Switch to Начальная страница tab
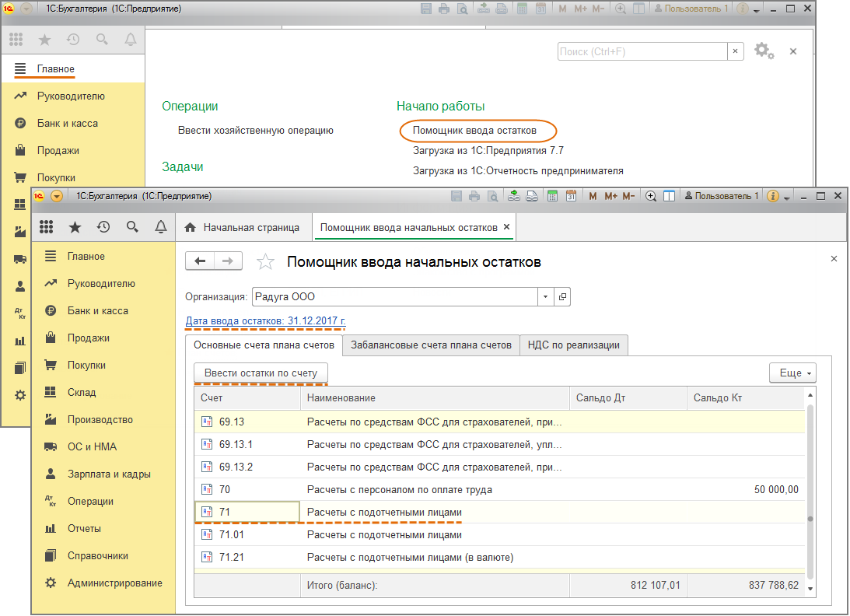The height and width of the screenshot is (616, 850). click(x=242, y=228)
